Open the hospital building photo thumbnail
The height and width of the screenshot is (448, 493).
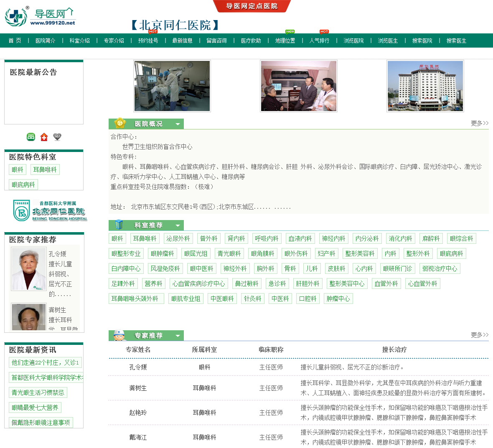[425, 86]
